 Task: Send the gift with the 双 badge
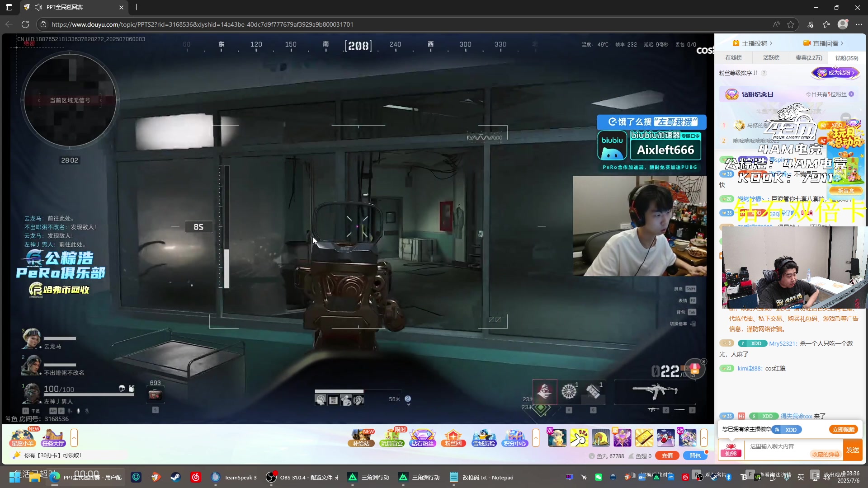click(557, 437)
